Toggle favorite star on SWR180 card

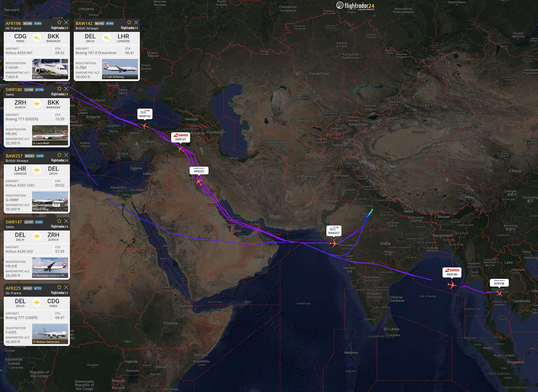pyautogui.click(x=59, y=89)
